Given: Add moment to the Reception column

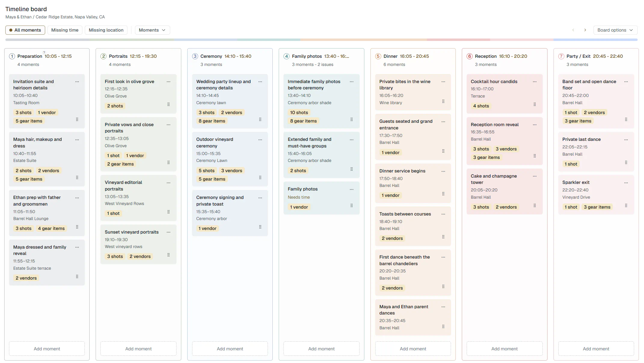Looking at the screenshot, I should click(504, 349).
